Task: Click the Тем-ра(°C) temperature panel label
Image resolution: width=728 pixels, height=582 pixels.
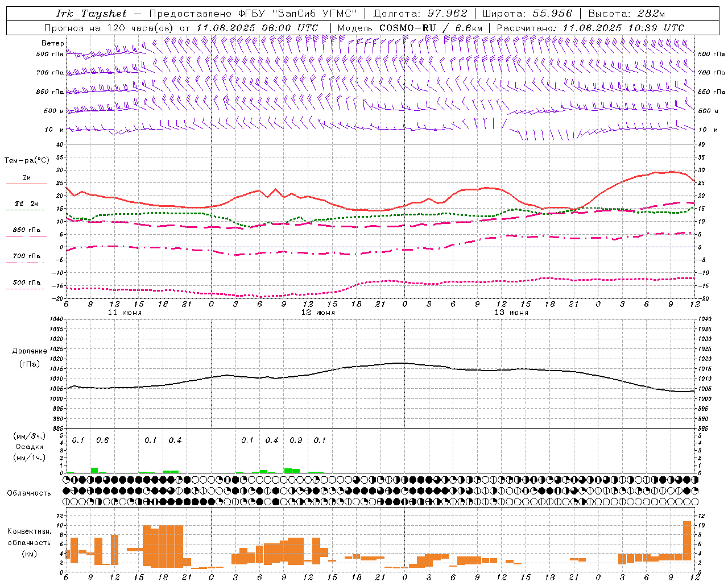Action: click(x=27, y=161)
